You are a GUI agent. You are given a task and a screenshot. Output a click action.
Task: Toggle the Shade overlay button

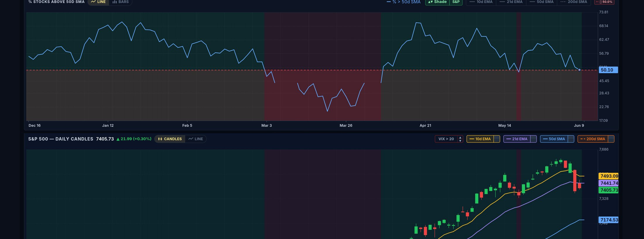pyautogui.click(x=437, y=2)
